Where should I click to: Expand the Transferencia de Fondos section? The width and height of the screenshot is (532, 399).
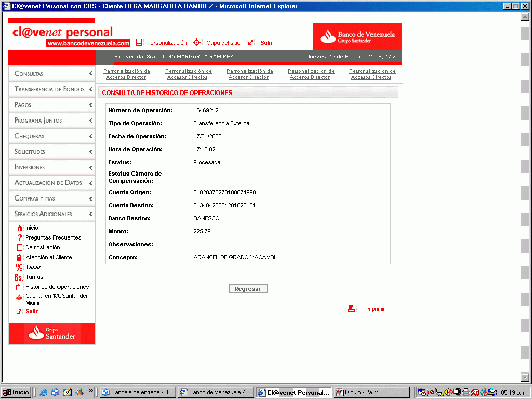click(x=52, y=89)
